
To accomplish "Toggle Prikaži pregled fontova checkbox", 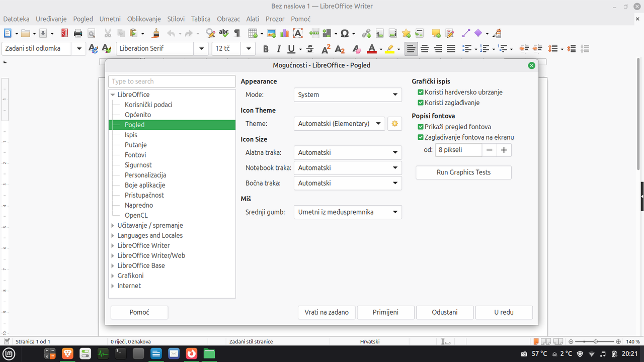I will point(421,127).
